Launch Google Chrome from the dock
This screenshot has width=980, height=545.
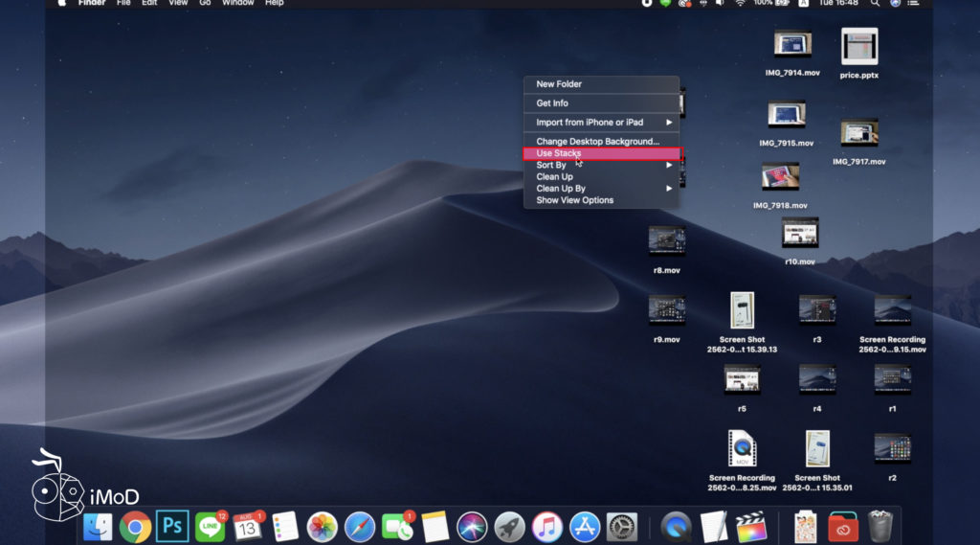pos(135,528)
